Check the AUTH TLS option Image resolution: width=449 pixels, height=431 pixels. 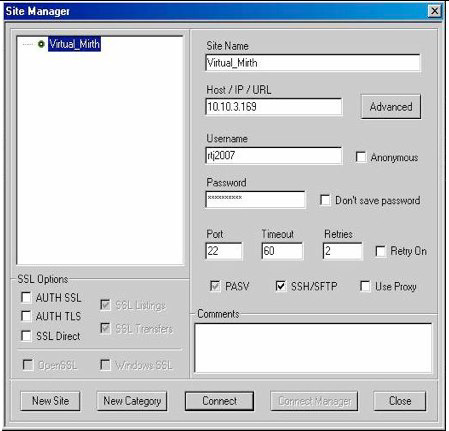26,316
